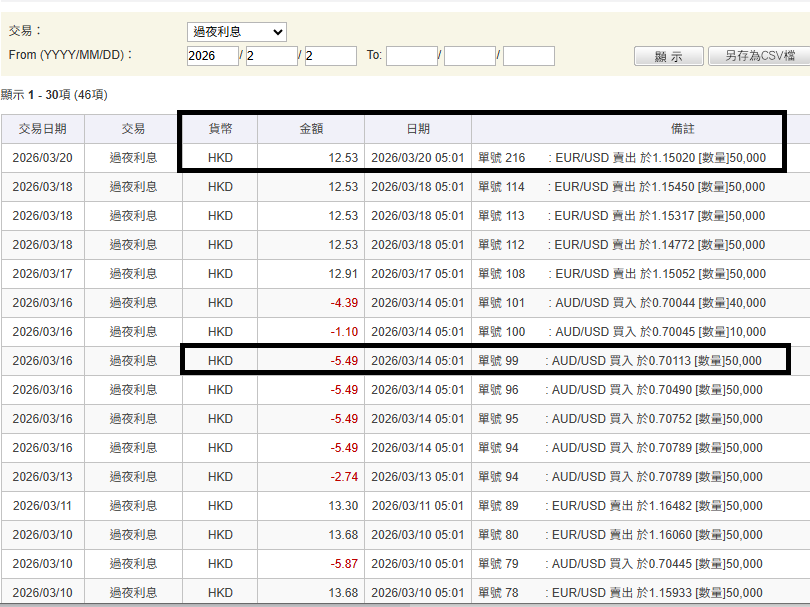Click the remark for 單號 79

coord(620,564)
